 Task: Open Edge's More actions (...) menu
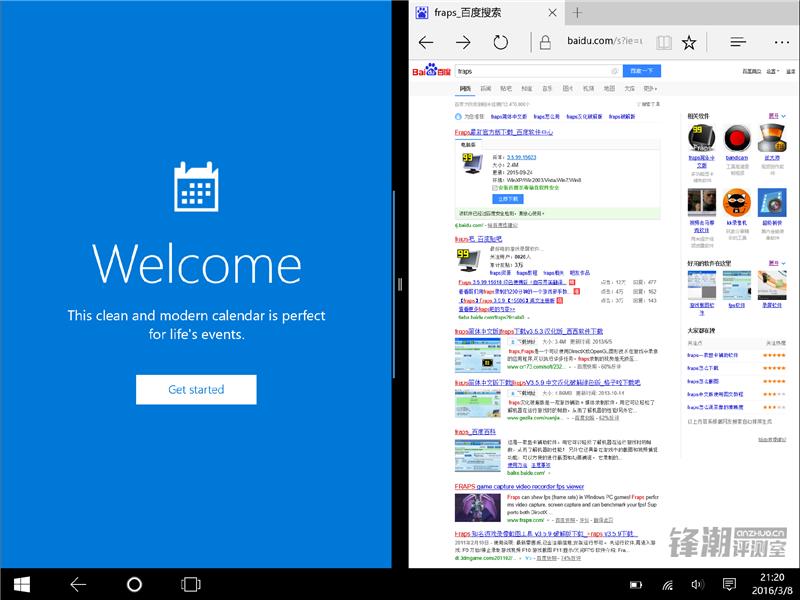[782, 42]
